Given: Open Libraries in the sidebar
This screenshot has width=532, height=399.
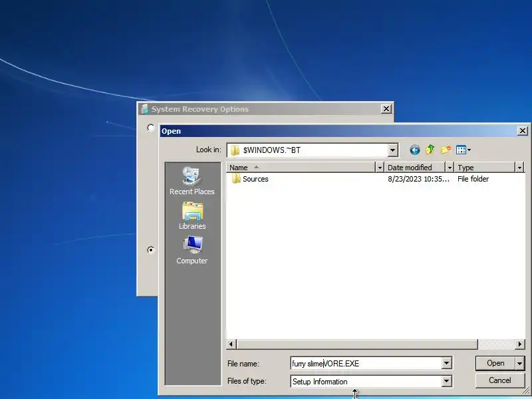Looking at the screenshot, I should click(192, 215).
